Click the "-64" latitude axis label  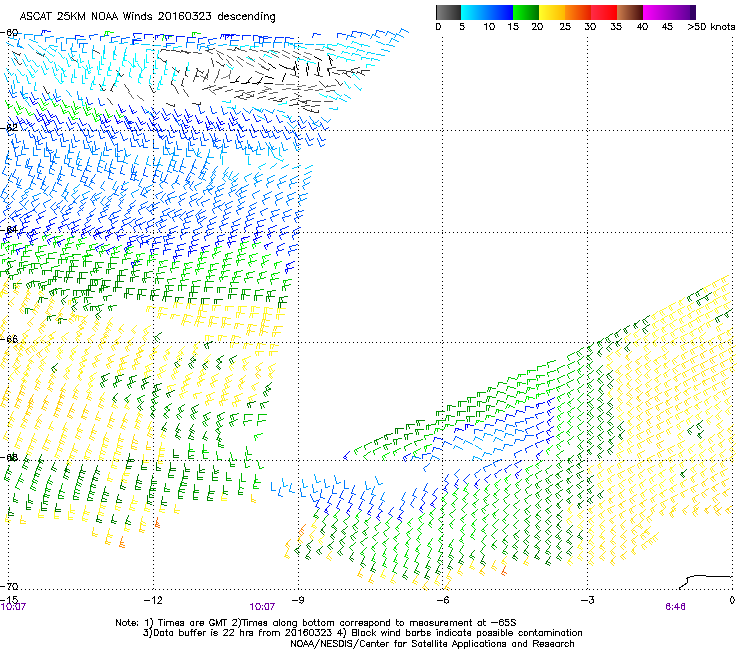tap(9, 230)
